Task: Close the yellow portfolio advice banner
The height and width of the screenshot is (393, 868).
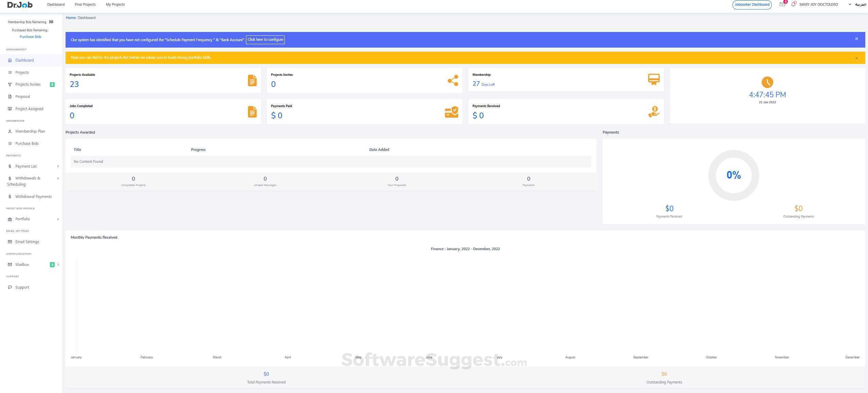Action: click(x=856, y=58)
